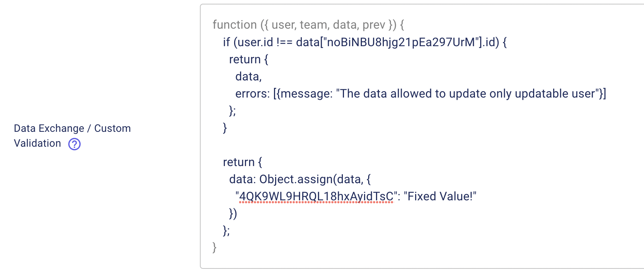
Task: Click the last closing brace of the function
Action: point(214,248)
